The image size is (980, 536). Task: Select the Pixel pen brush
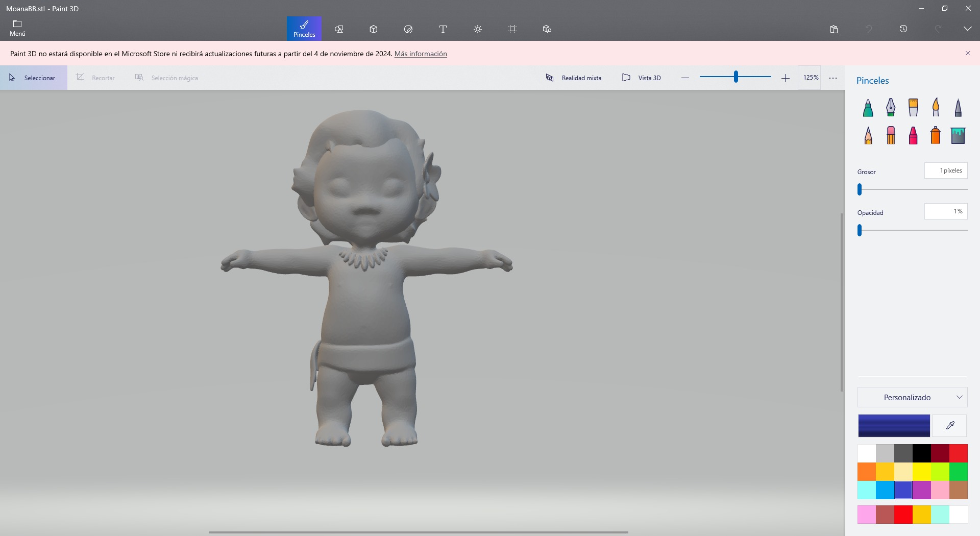[x=958, y=108]
